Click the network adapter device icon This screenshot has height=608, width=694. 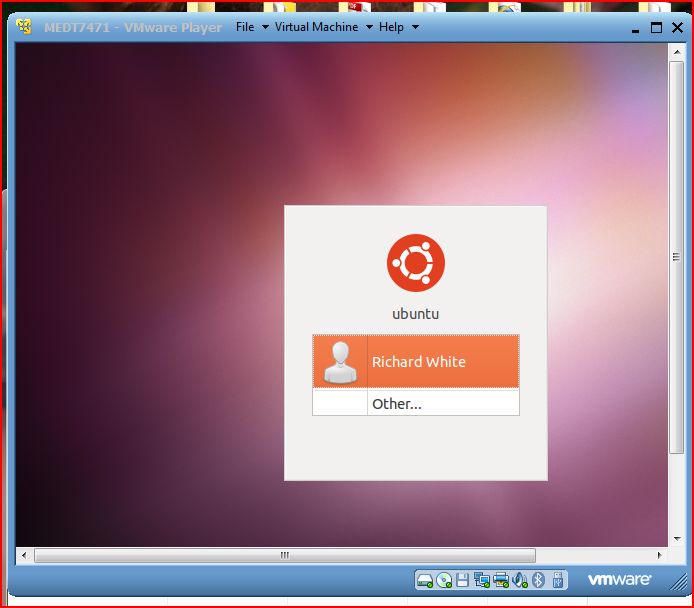point(482,580)
